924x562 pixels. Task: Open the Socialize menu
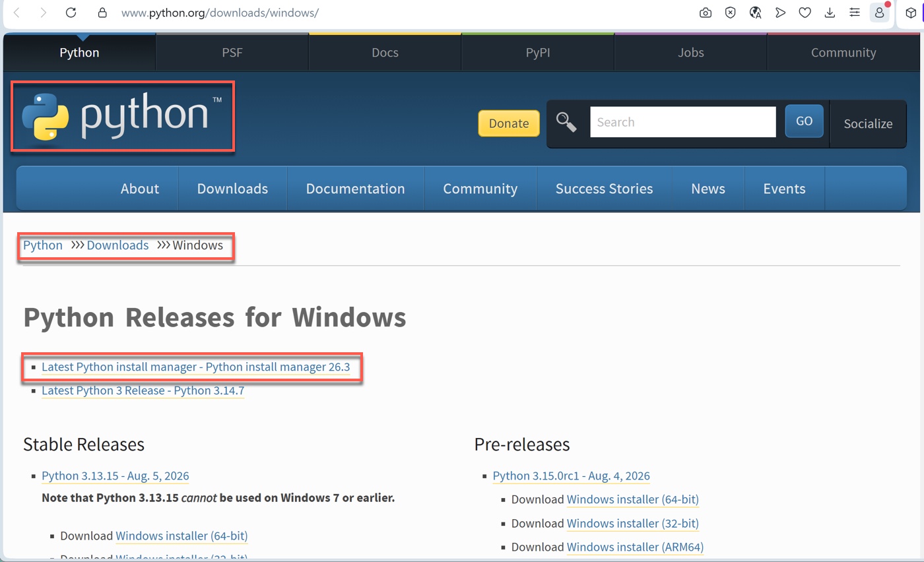point(868,124)
